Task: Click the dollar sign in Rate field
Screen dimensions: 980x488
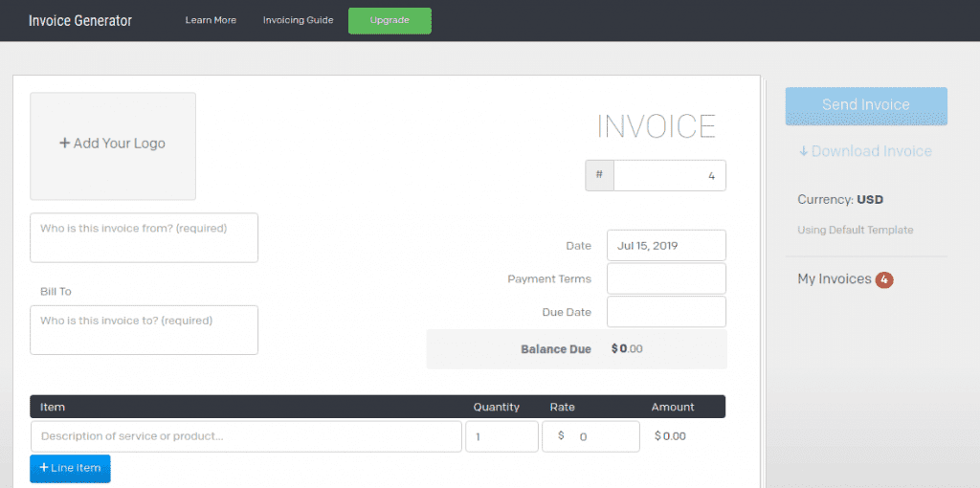Action: point(561,435)
